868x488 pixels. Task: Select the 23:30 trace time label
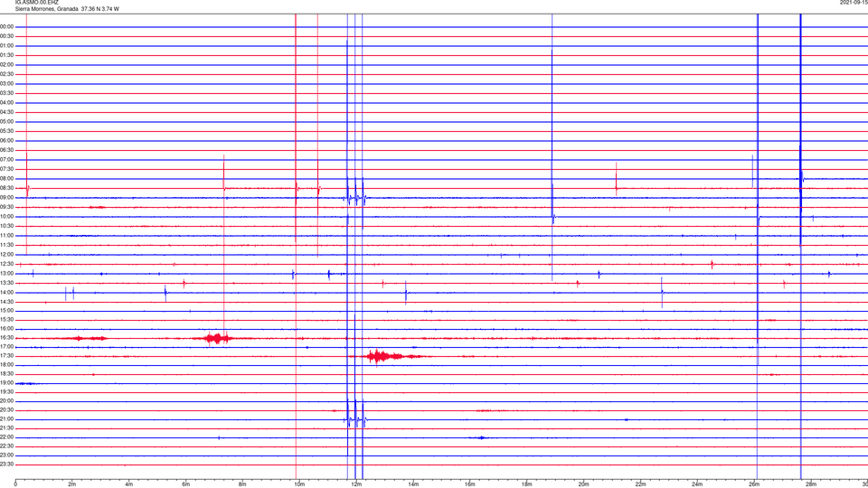(7, 464)
